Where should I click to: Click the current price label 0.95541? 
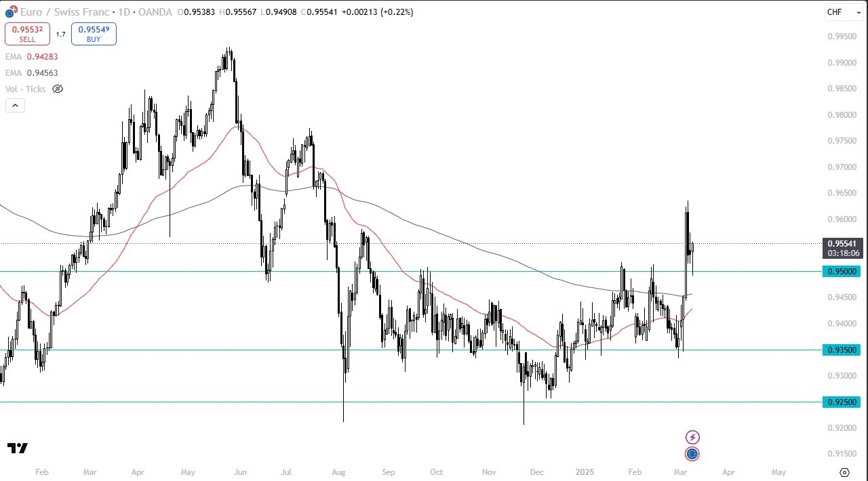(x=844, y=243)
